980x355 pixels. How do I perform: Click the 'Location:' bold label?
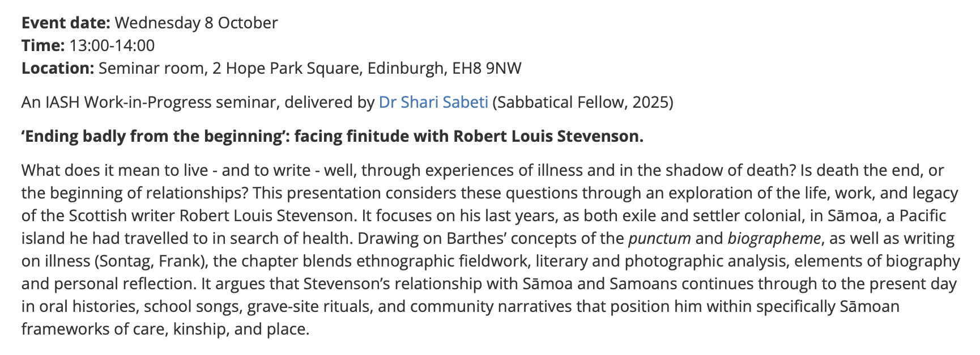[x=58, y=68]
